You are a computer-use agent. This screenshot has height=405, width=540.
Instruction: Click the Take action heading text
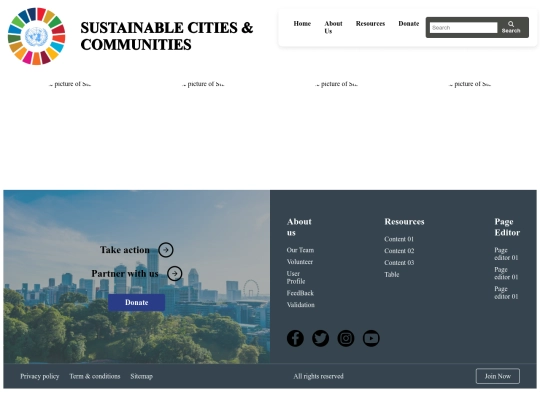pos(125,250)
